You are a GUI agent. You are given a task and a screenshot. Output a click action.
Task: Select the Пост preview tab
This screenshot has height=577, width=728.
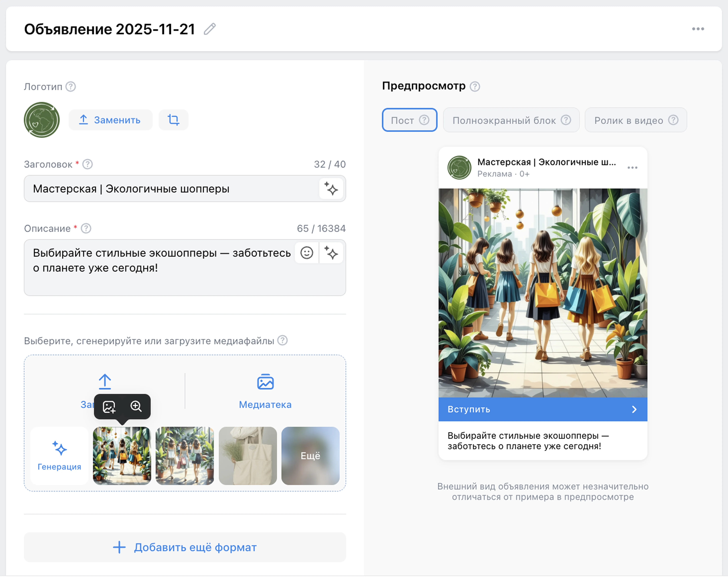(x=409, y=120)
